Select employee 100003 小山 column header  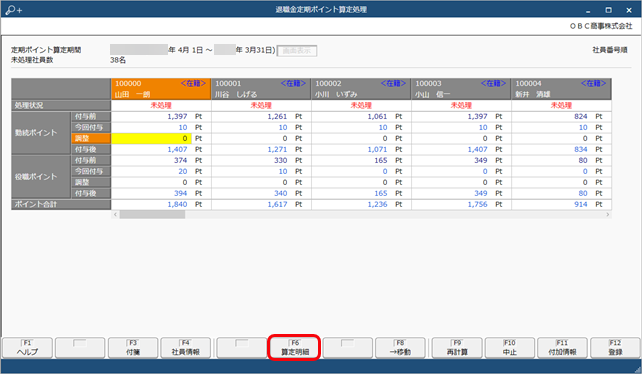coord(461,89)
